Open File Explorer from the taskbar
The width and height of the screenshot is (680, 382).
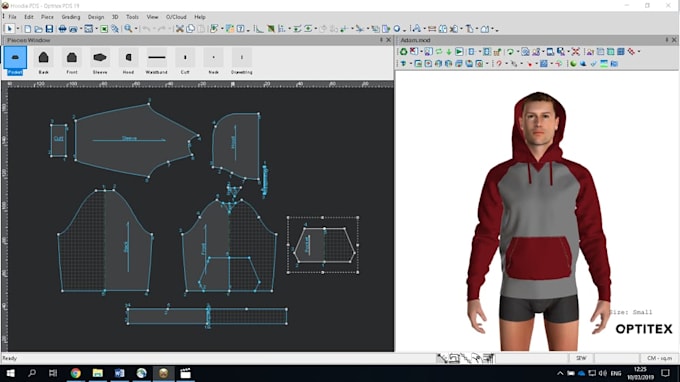pyautogui.click(x=98, y=373)
